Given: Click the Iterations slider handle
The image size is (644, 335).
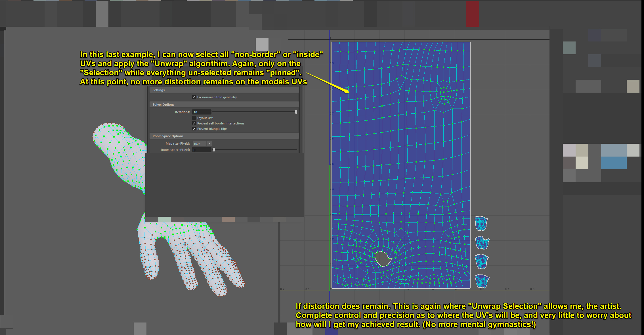Looking at the screenshot, I should [296, 112].
